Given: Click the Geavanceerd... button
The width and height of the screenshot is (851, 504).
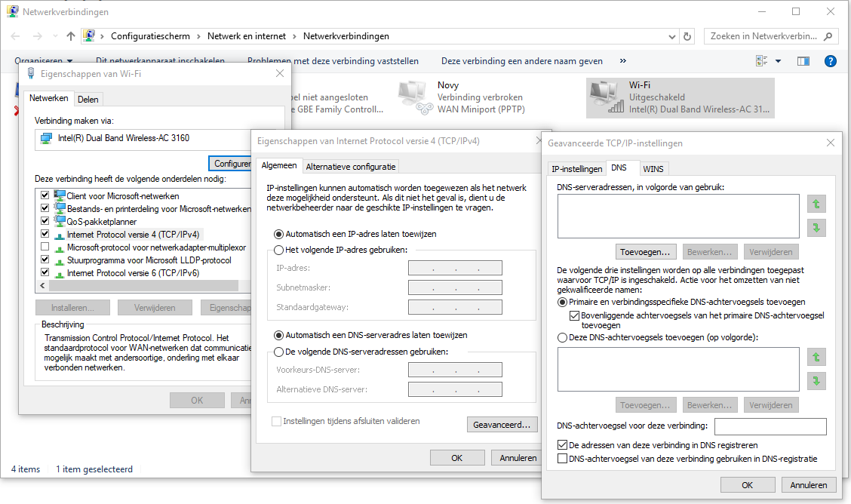Looking at the screenshot, I should [x=502, y=425].
